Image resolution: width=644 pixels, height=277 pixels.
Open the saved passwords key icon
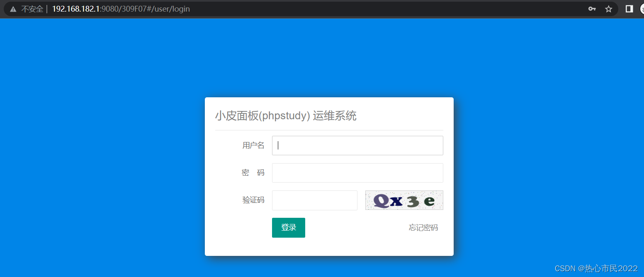592,9
